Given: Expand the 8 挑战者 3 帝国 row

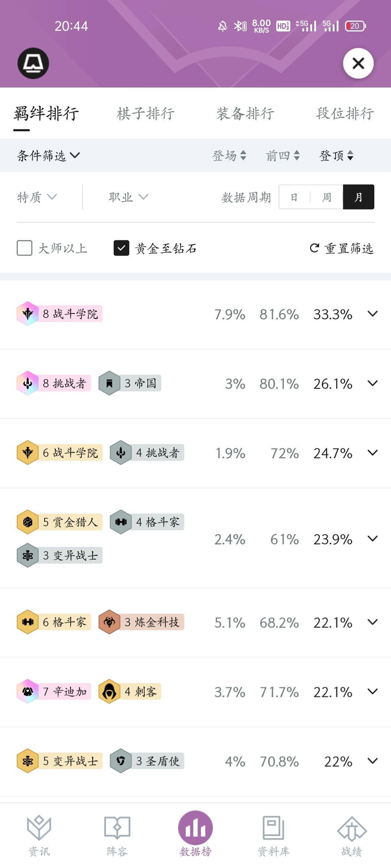Looking at the screenshot, I should pos(373,383).
